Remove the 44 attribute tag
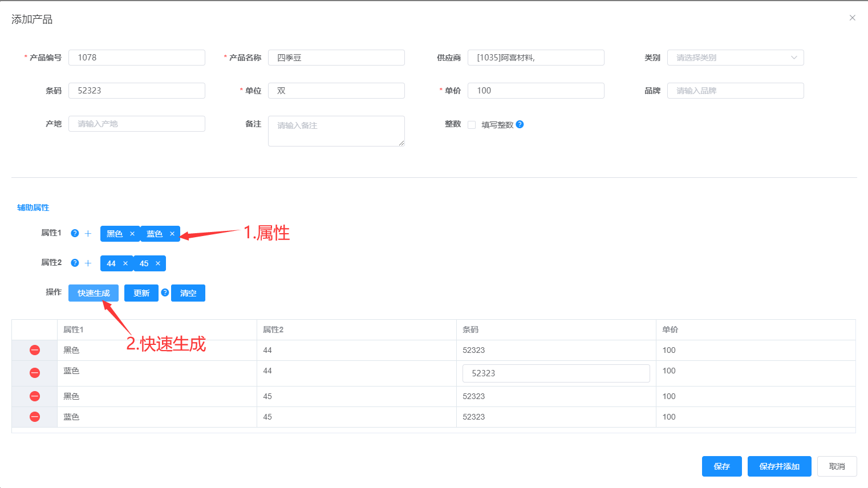Image resolution: width=868 pixels, height=488 pixels. tap(125, 263)
